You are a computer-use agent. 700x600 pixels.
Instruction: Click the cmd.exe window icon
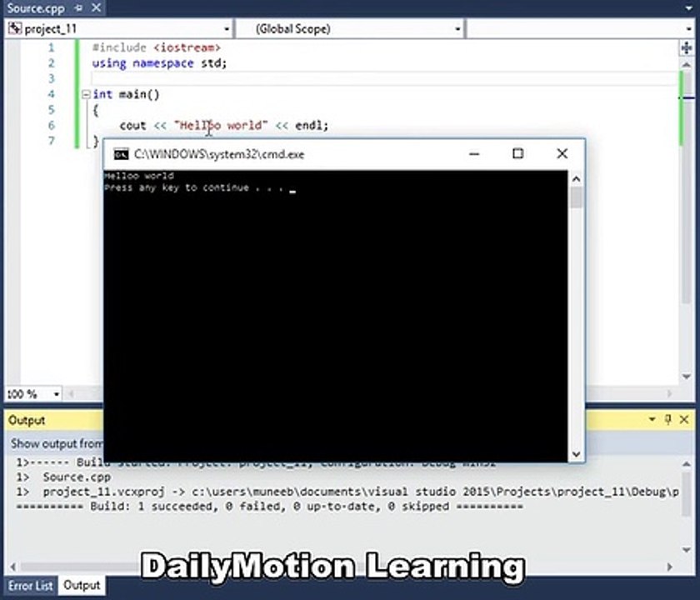coord(121,154)
